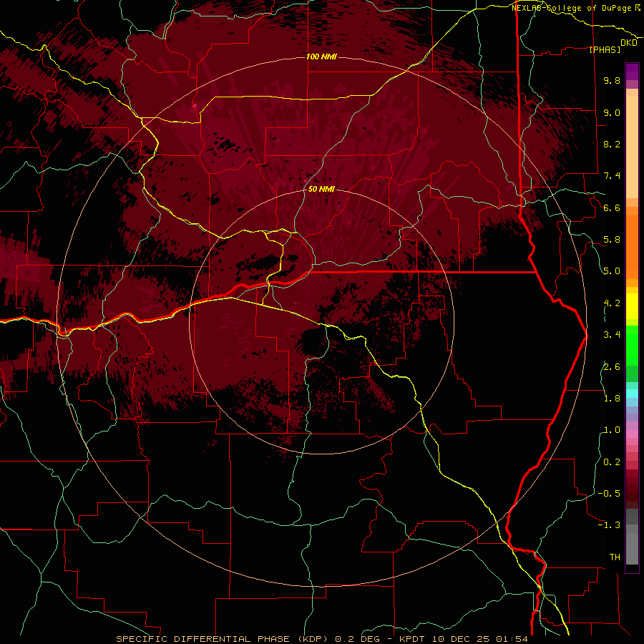Click the 0.2 value on color scale
The image size is (644, 644).
(x=612, y=462)
